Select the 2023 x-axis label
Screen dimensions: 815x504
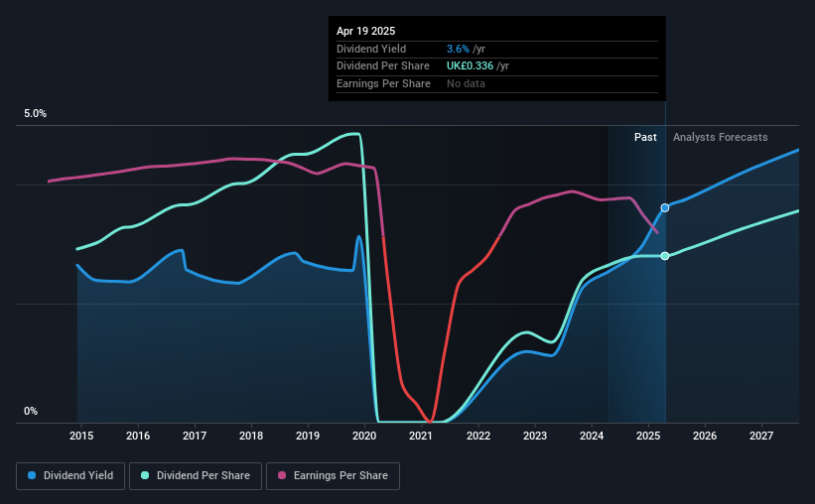point(535,436)
